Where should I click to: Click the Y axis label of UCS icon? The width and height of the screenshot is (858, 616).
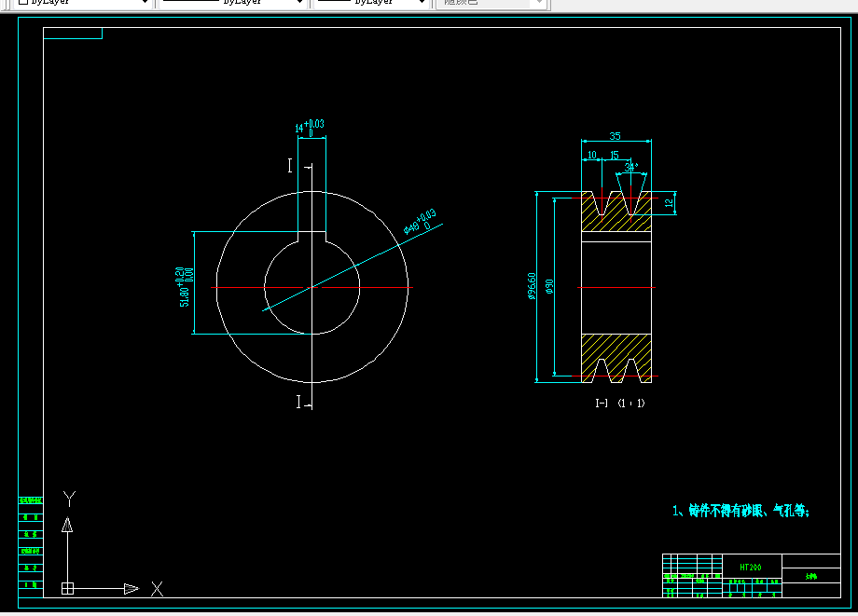point(69,499)
